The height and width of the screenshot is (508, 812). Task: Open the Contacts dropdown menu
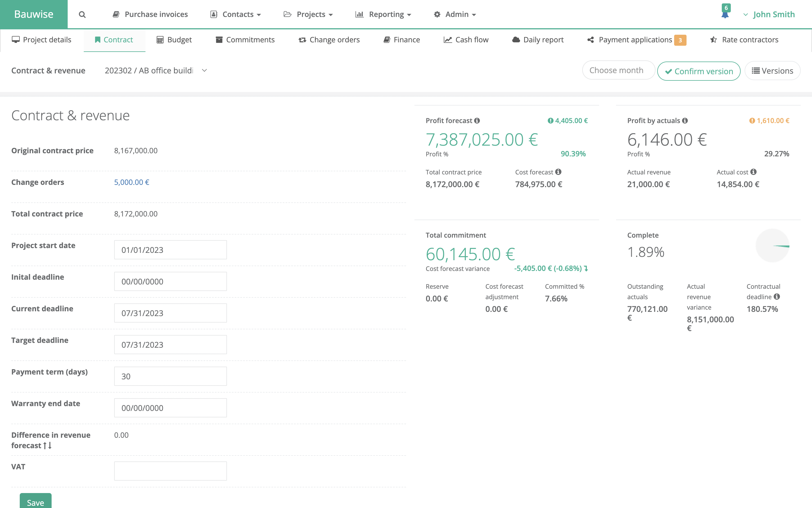pos(236,14)
